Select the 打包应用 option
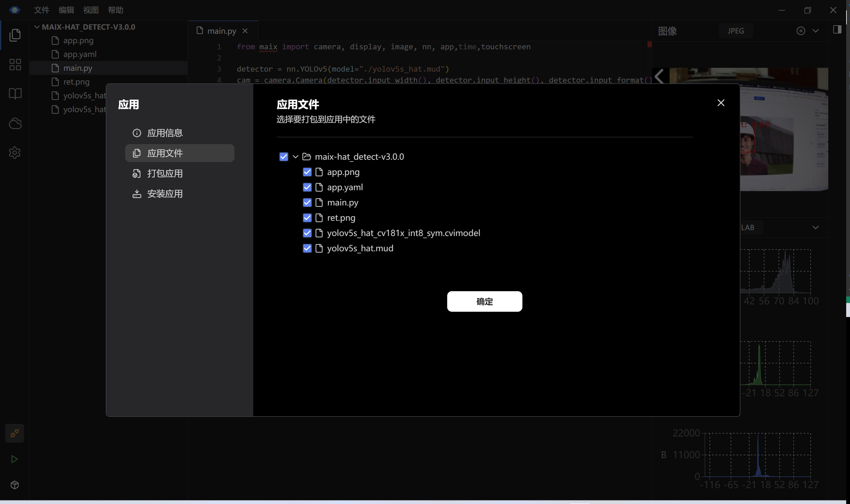 (x=165, y=173)
